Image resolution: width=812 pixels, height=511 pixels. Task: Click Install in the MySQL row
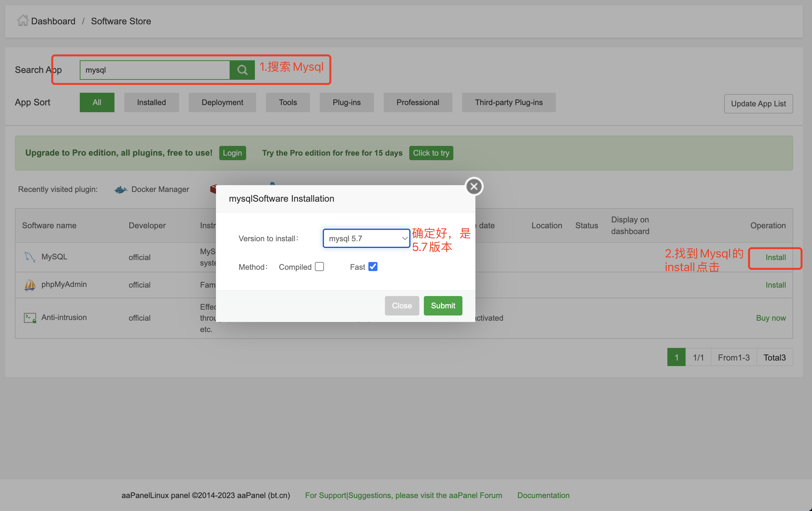[x=775, y=257]
